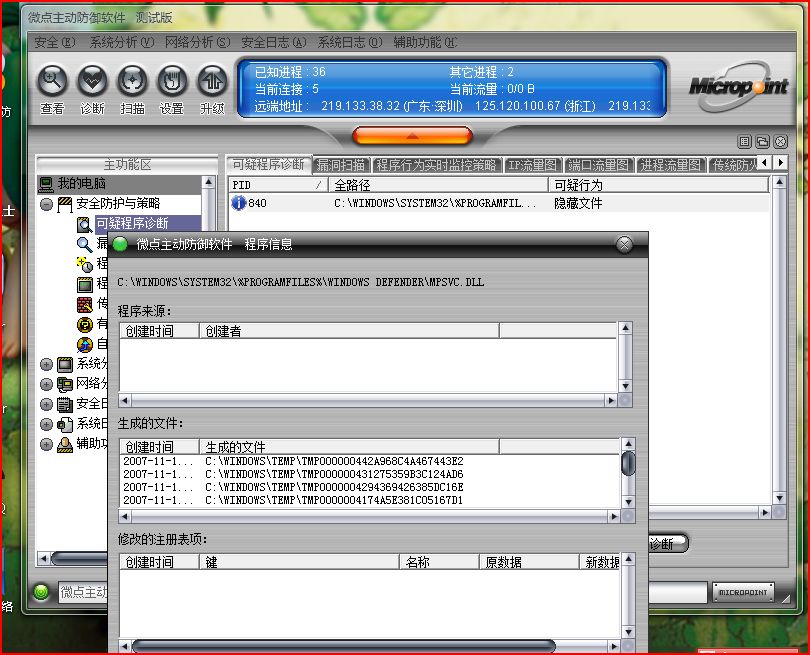This screenshot has width=810, height=655.
Task: Click the registry list horizontal scrollbar thumb
Action: (x=344, y=646)
